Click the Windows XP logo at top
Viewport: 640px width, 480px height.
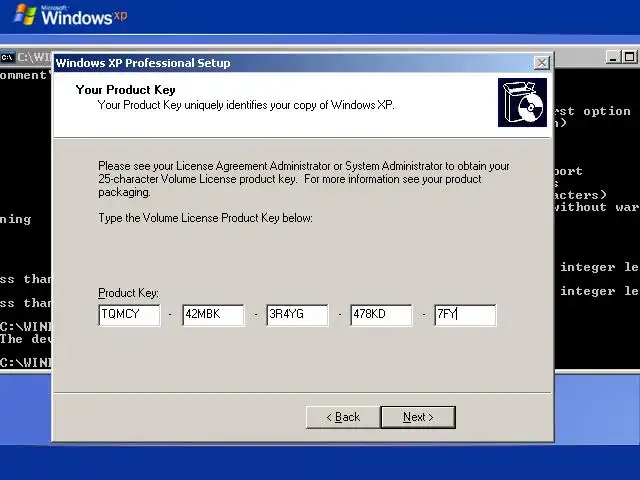(71, 16)
